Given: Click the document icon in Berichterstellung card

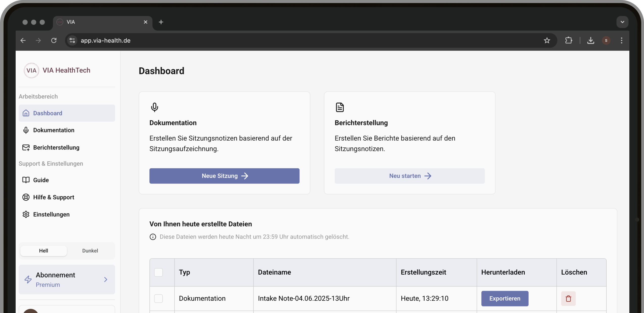Looking at the screenshot, I should (x=340, y=107).
